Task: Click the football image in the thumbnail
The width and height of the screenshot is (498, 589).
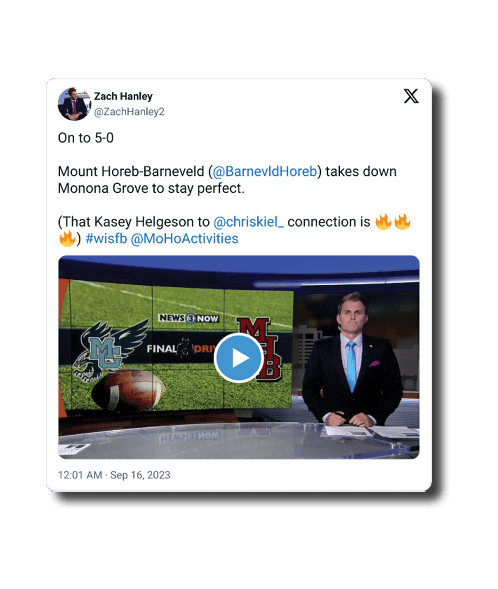Action: coord(128,390)
